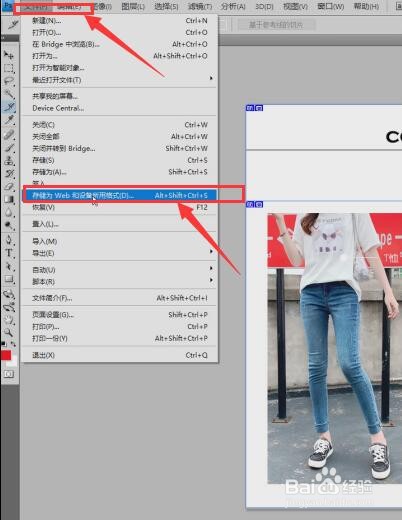Select the Eyedropper tool

click(x=9, y=120)
